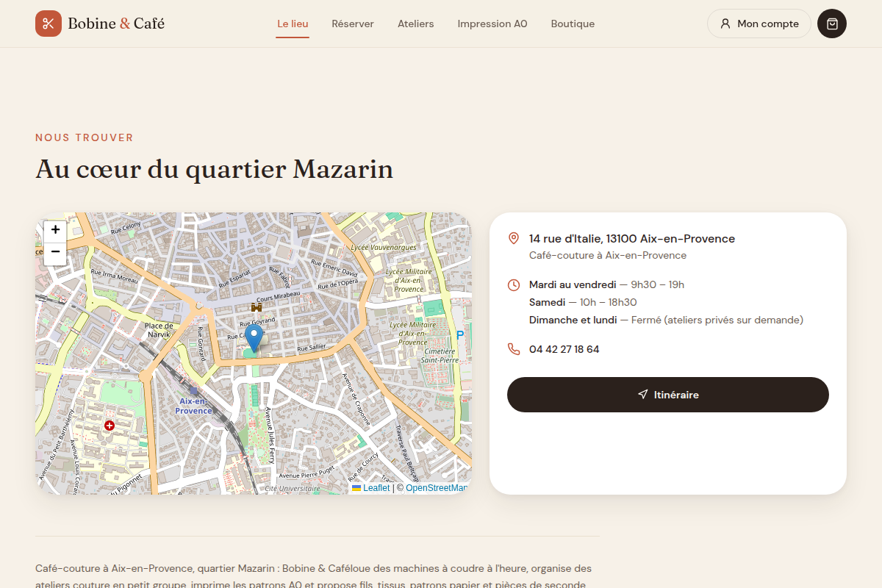
Task: Go to the Boutique page
Action: tap(573, 24)
